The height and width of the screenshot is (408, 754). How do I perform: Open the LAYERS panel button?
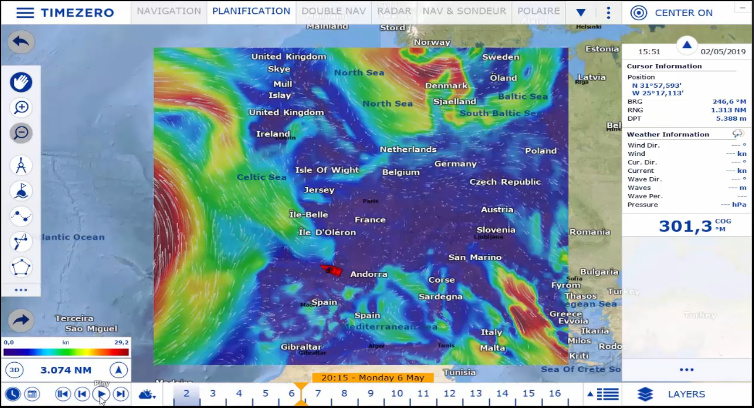[671, 394]
